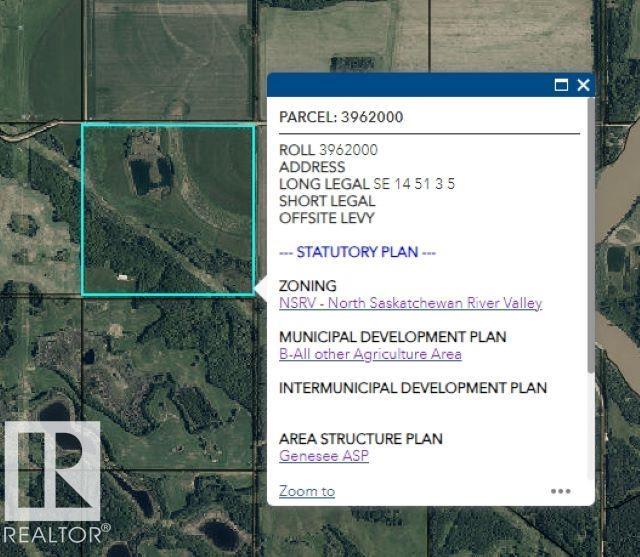The image size is (640, 557).
Task: Click the STATUTORY PLAN section header
Action: 357,252
